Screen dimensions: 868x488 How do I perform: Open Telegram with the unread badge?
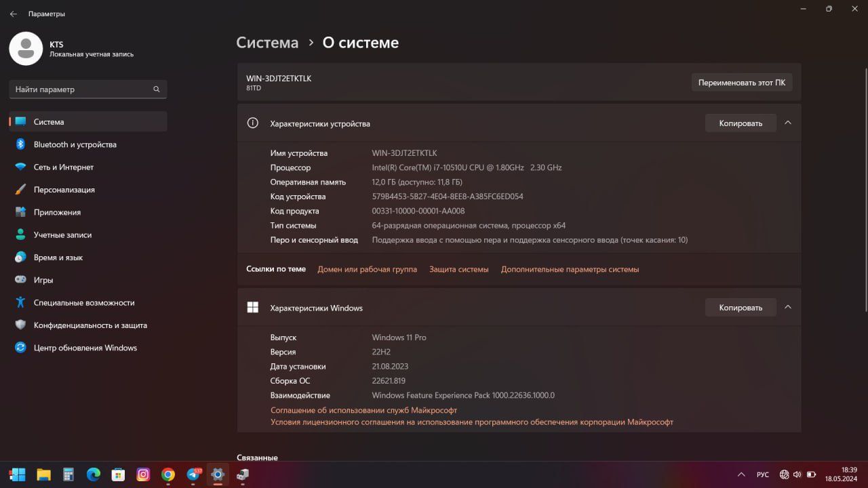click(193, 474)
